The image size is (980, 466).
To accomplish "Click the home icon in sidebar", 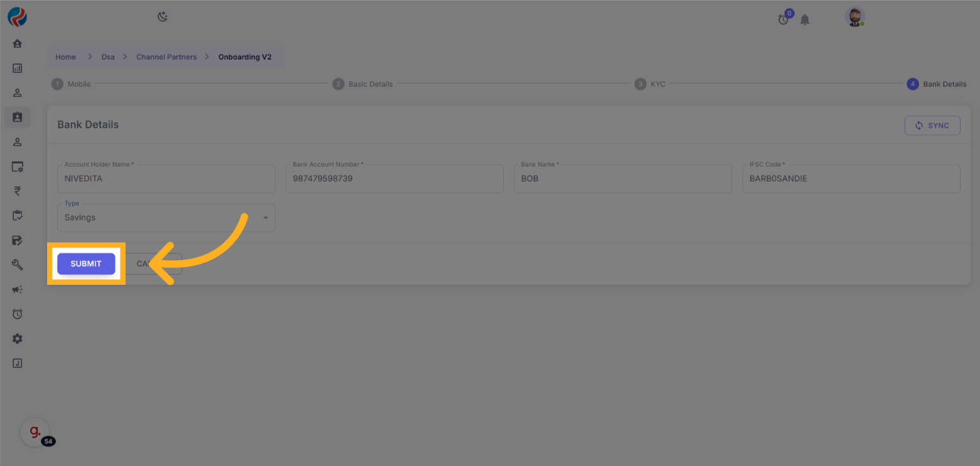I will pyautogui.click(x=18, y=43).
